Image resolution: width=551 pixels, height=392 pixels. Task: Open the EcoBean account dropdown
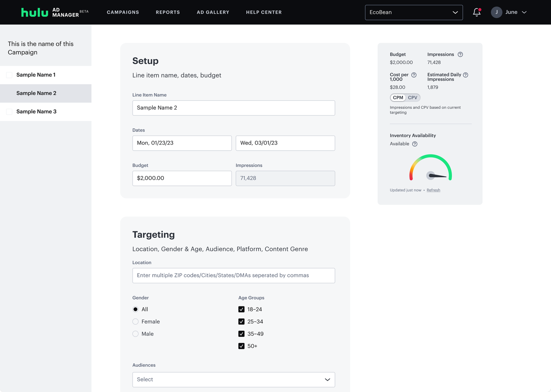coord(414,12)
